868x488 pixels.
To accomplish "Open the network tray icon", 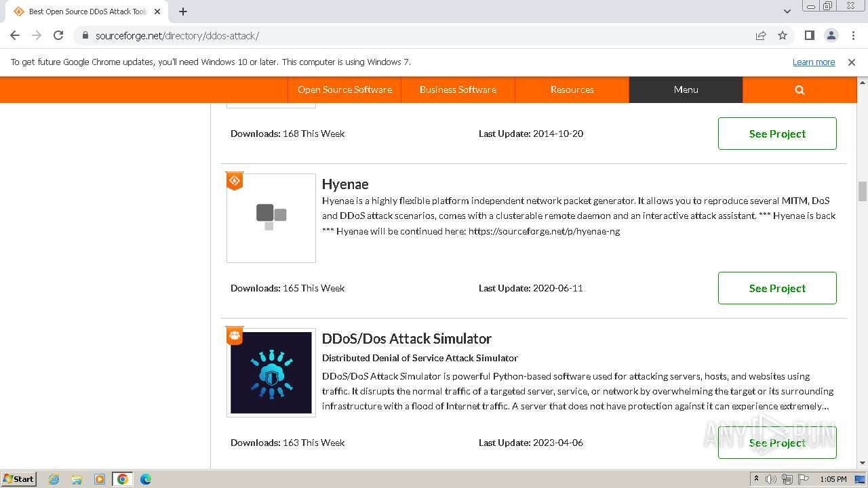I will click(787, 479).
